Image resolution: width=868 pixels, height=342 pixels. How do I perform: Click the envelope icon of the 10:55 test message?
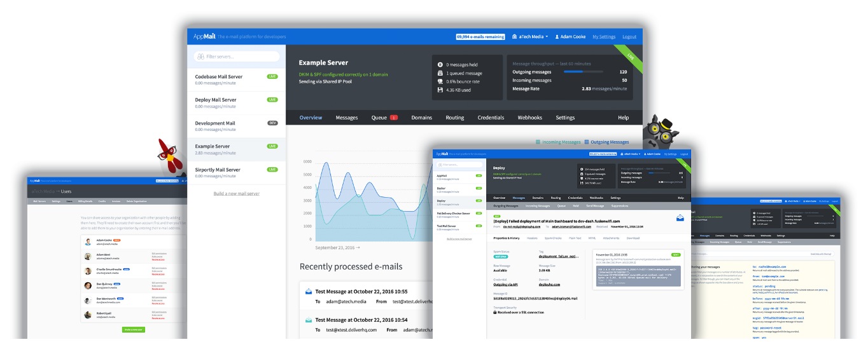[309, 292]
